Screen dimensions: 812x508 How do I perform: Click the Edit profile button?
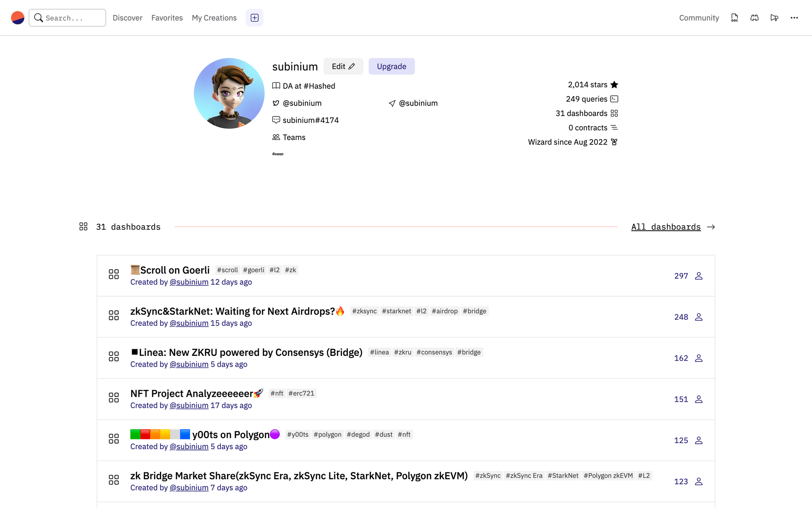point(343,66)
